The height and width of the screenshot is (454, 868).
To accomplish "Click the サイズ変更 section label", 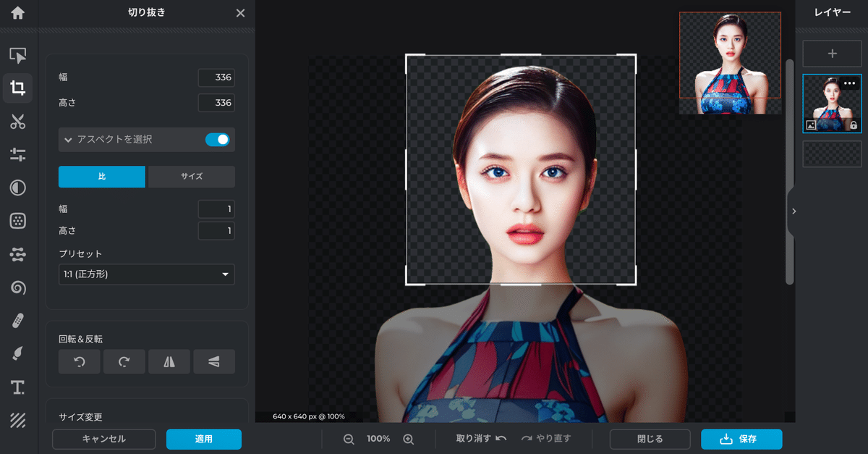I will click(x=80, y=417).
